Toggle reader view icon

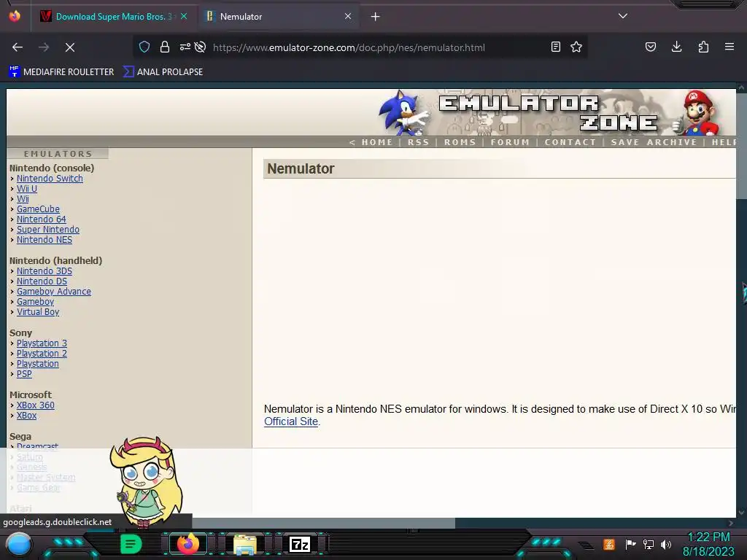point(555,47)
